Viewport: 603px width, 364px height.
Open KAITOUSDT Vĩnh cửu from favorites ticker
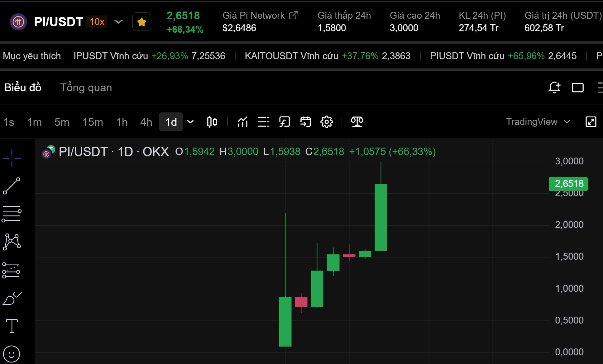(x=328, y=56)
